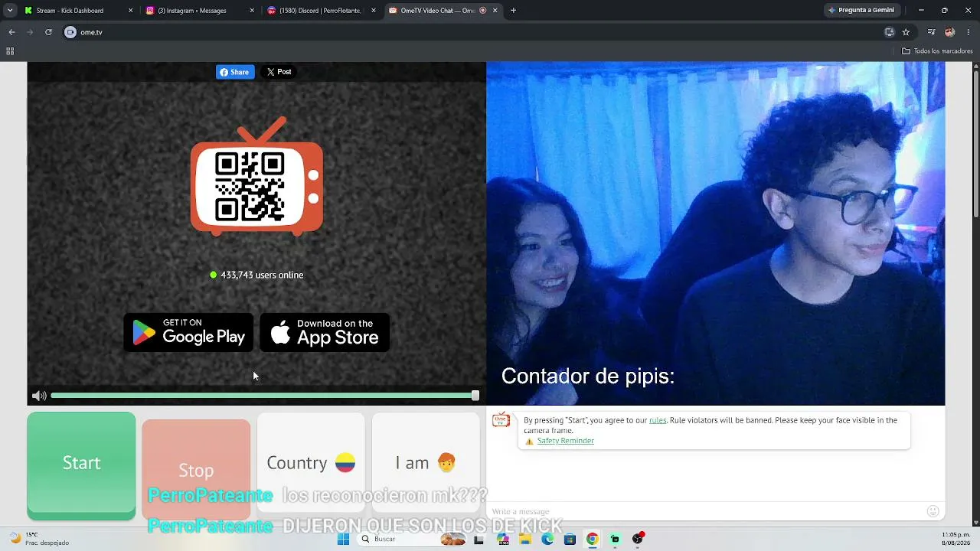The height and width of the screenshot is (551, 980).
Task: Click the remote webcam video feed
Action: coord(716,233)
